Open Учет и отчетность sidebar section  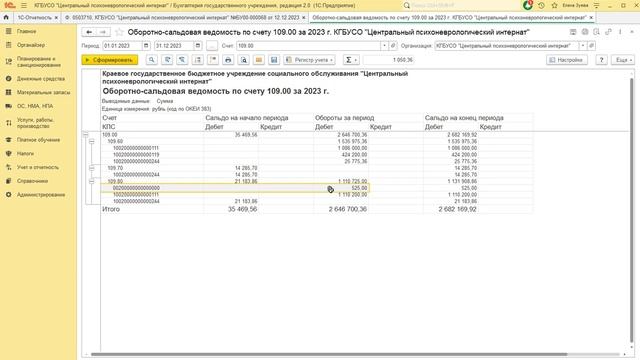(x=38, y=167)
